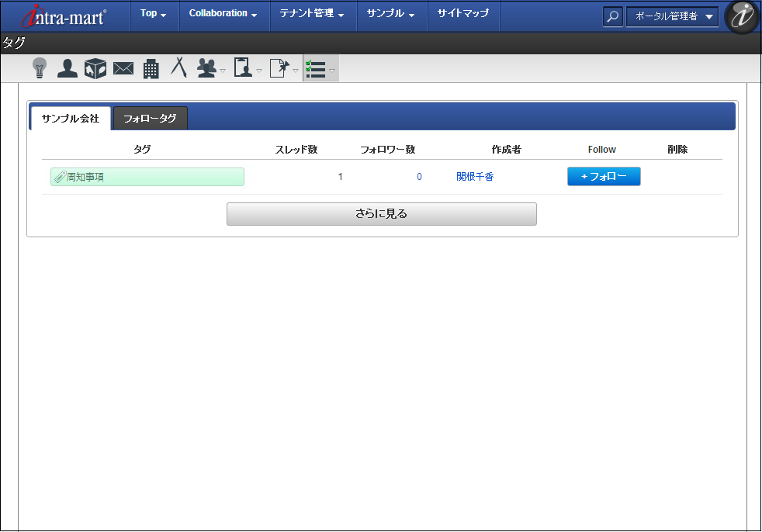Click the magnifier search icon in header
The width and height of the screenshot is (762, 532).
coord(613,16)
